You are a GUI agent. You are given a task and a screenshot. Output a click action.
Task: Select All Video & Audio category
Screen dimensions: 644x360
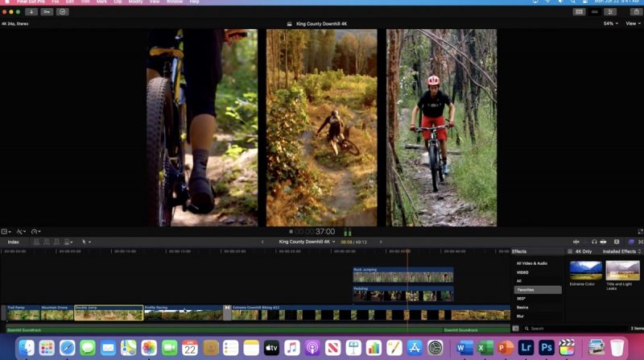click(x=532, y=263)
